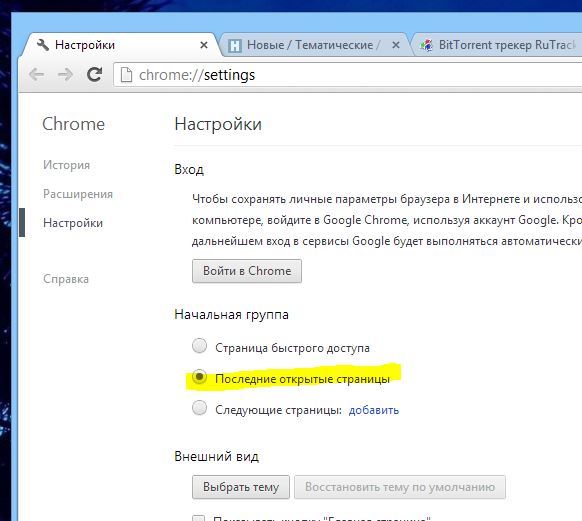Click the Настройки page heading
Image resolution: width=582 pixels, height=521 pixels.
coord(218,124)
